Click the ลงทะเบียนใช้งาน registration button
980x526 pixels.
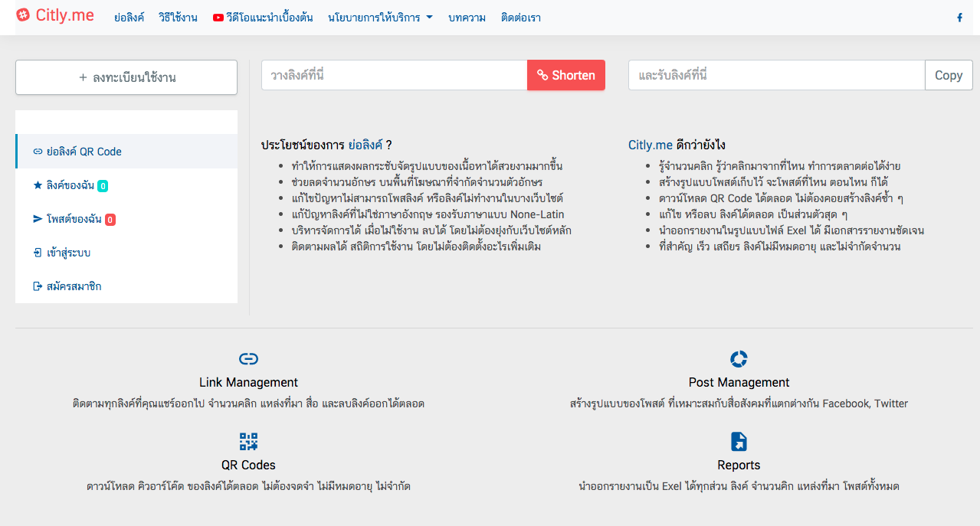point(126,77)
